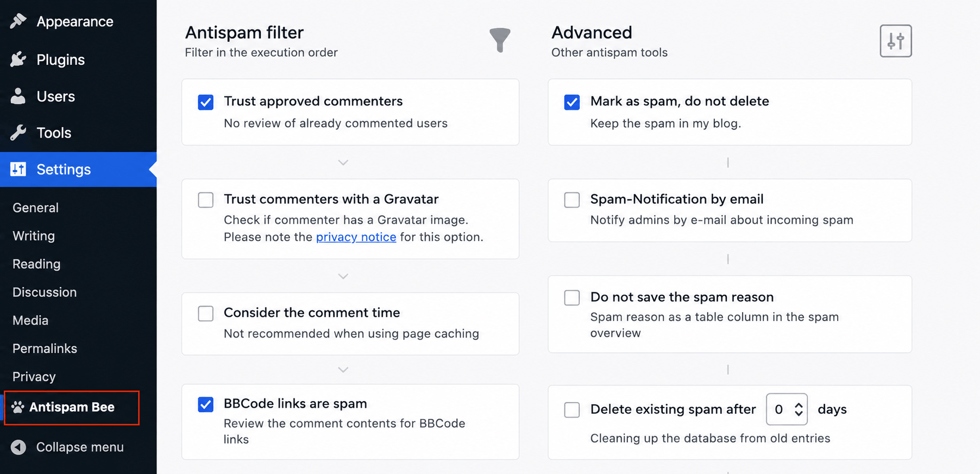980x474 pixels.
Task: Click the Advanced sliders icon box
Action: coord(896,41)
